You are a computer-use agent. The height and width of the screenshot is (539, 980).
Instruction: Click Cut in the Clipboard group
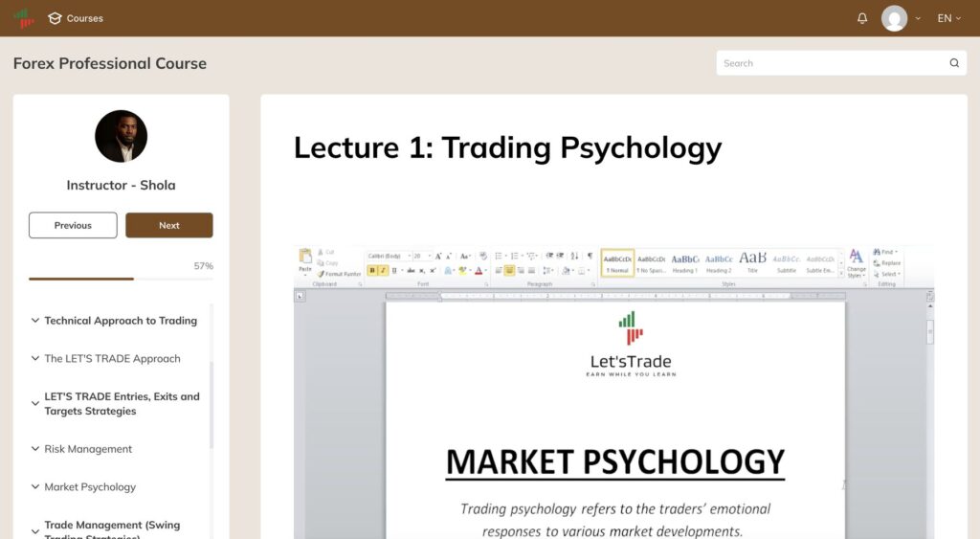(x=326, y=252)
